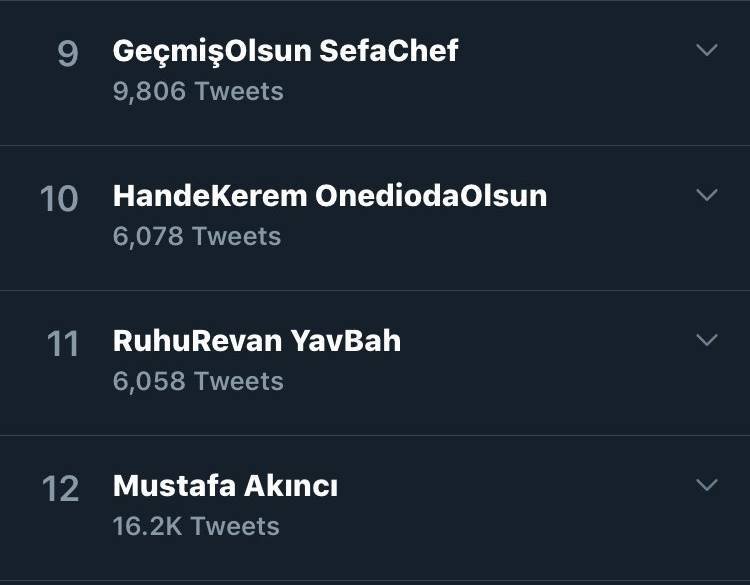Open the Mustafa Akıncı trending topic
750x585 pixels.
tap(225, 486)
